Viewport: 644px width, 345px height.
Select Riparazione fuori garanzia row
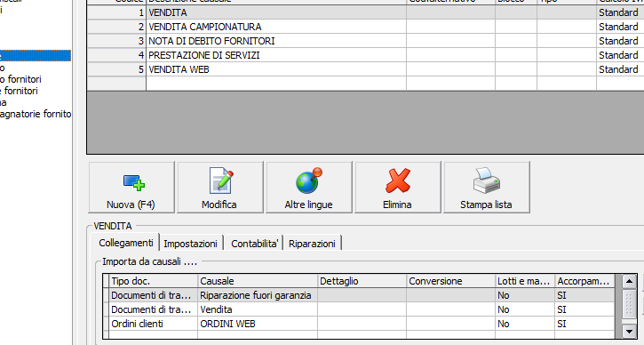click(359, 295)
